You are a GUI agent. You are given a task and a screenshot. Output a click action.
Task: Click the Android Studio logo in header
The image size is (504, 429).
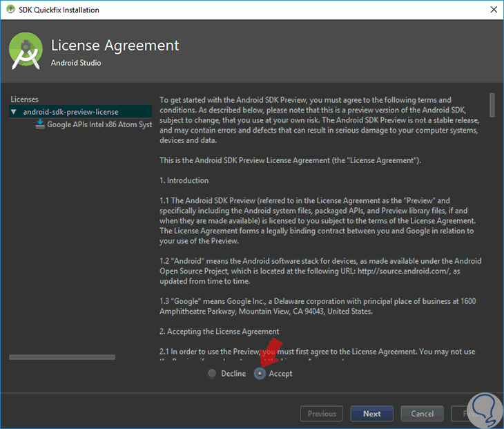26,51
